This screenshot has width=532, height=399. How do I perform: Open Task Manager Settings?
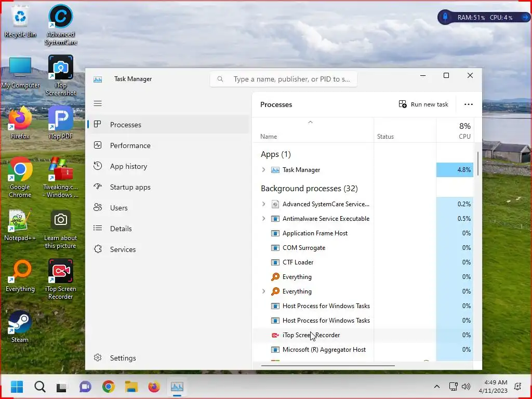[x=168, y=358]
